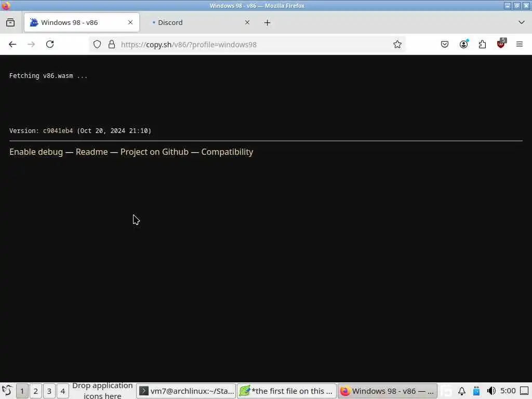Open the Firefox View recent browsing icon
Viewport: 532px width, 399px height.
(x=10, y=22)
